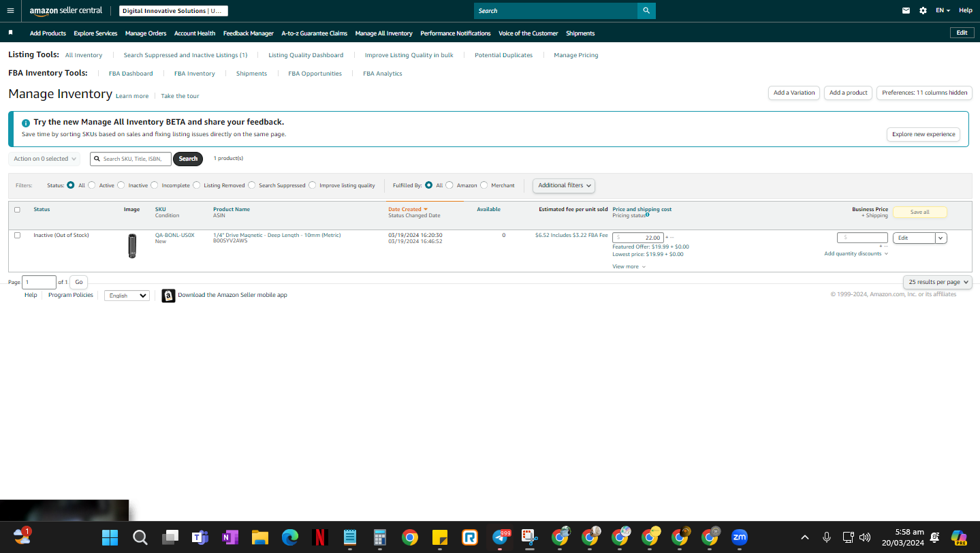Click the price field showing 22.00

click(x=638, y=238)
